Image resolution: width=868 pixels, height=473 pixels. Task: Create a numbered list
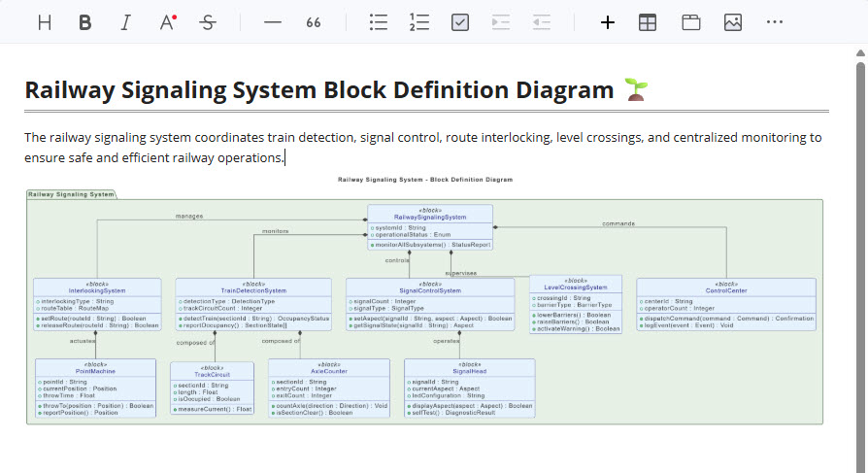pos(419,22)
